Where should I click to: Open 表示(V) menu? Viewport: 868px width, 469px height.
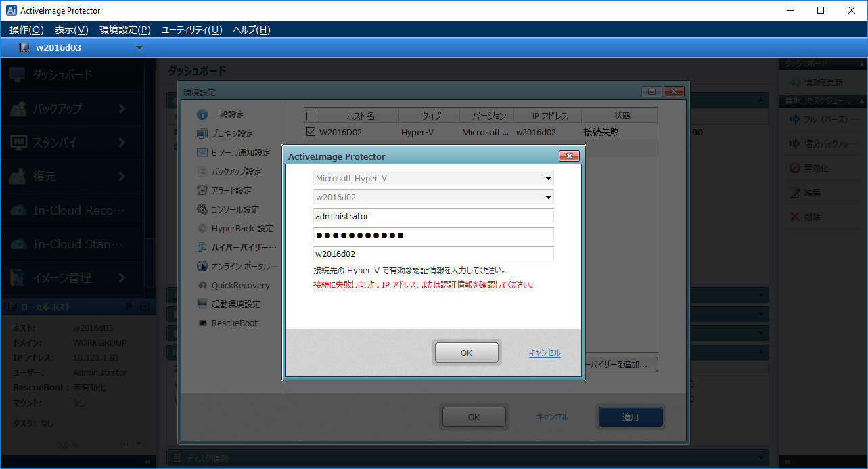pos(72,30)
